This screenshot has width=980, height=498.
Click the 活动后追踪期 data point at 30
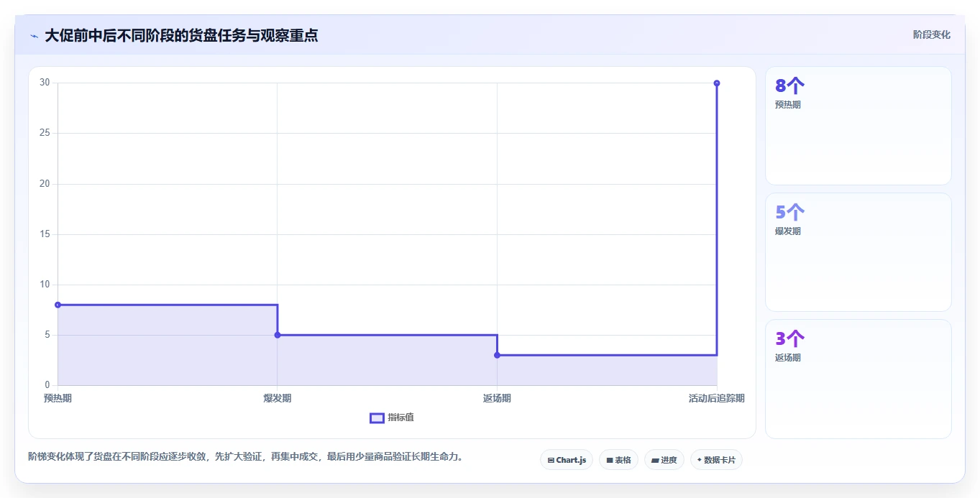[x=717, y=83]
